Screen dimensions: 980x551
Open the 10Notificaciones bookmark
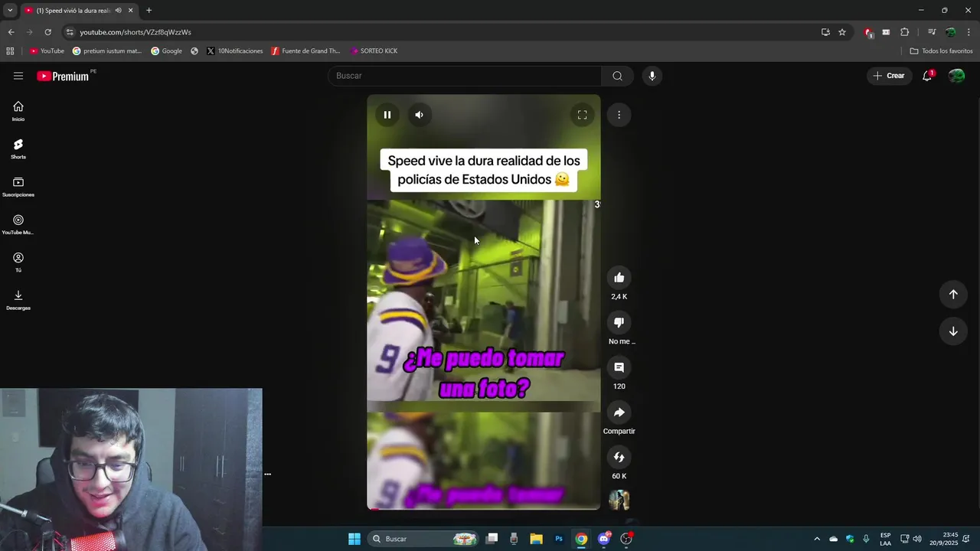[234, 51]
